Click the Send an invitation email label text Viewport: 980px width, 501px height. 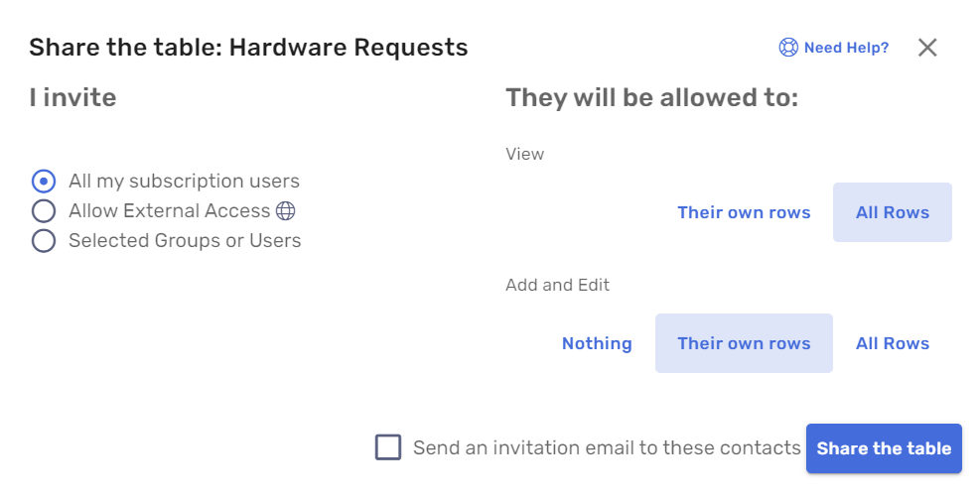(607, 447)
